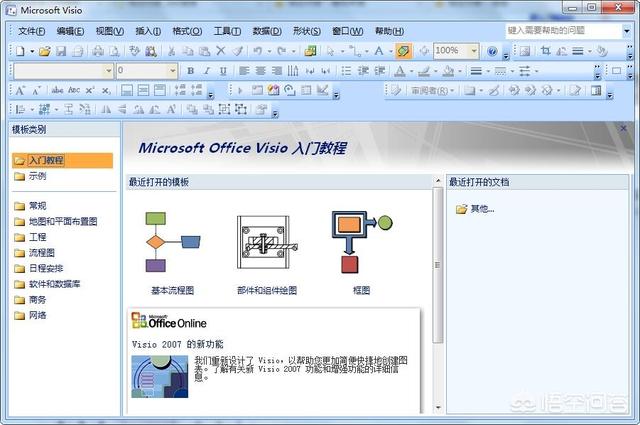Open the 帮助(H) menu
Image resolution: width=640 pixels, height=425 pixels.
click(389, 31)
